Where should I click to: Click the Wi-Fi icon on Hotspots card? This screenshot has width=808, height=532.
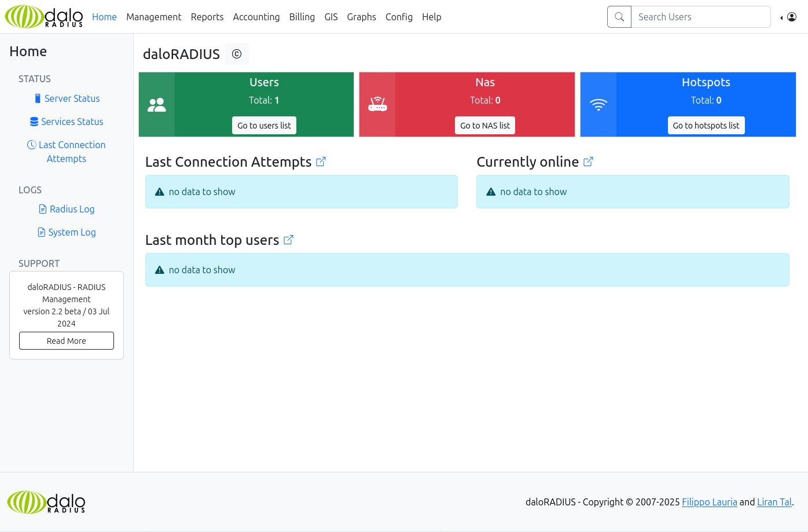click(x=598, y=105)
